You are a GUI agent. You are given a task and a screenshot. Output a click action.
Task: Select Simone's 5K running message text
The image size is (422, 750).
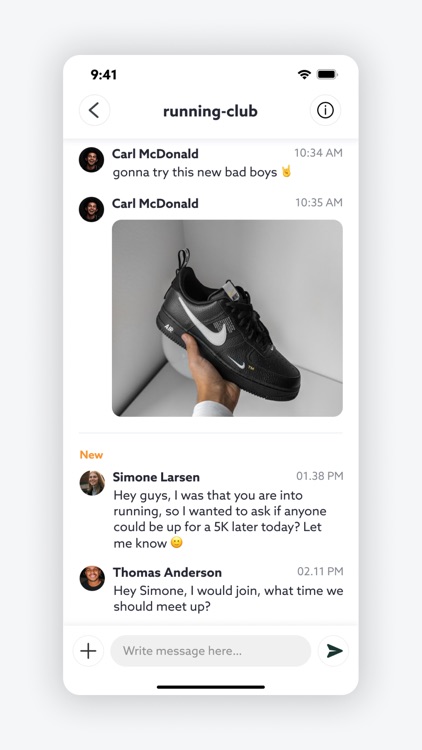pos(220,519)
